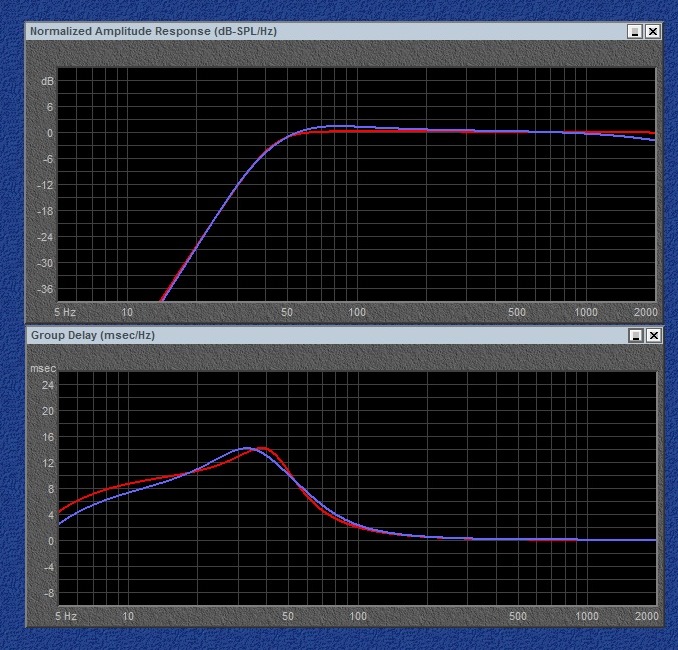Click the 100 Hz label in amplitude graph

pos(357,312)
